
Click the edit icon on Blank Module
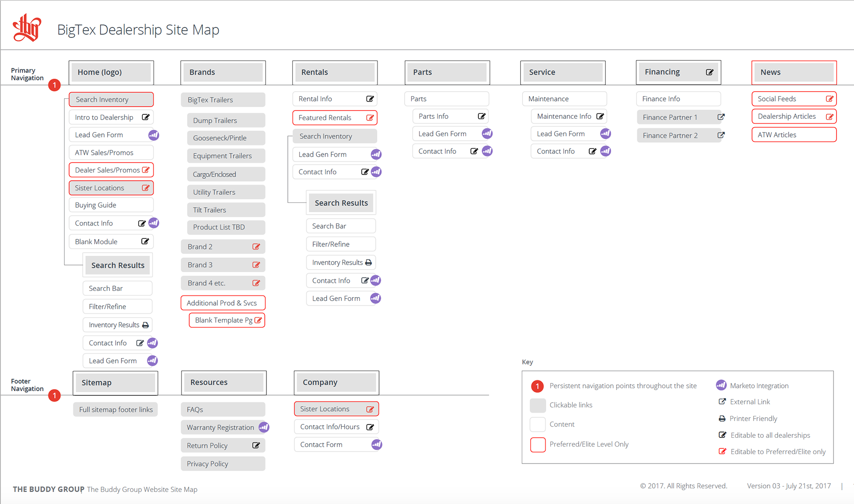145,242
